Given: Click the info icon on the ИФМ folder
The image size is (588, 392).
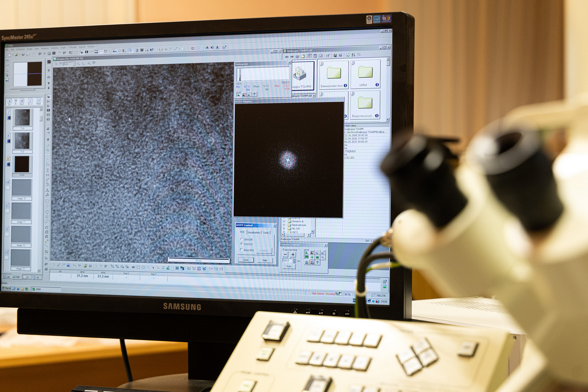Looking at the screenshot, I should (x=377, y=85).
